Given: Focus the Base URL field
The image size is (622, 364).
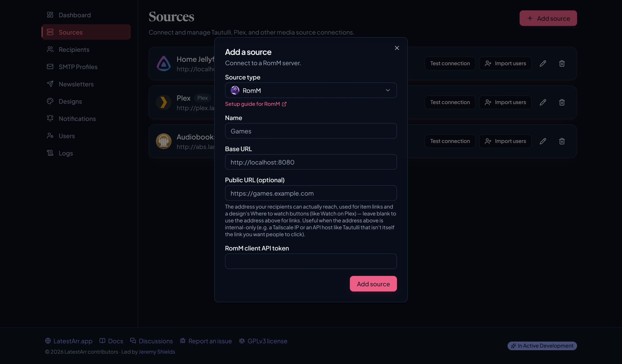Looking at the screenshot, I should coord(311,162).
